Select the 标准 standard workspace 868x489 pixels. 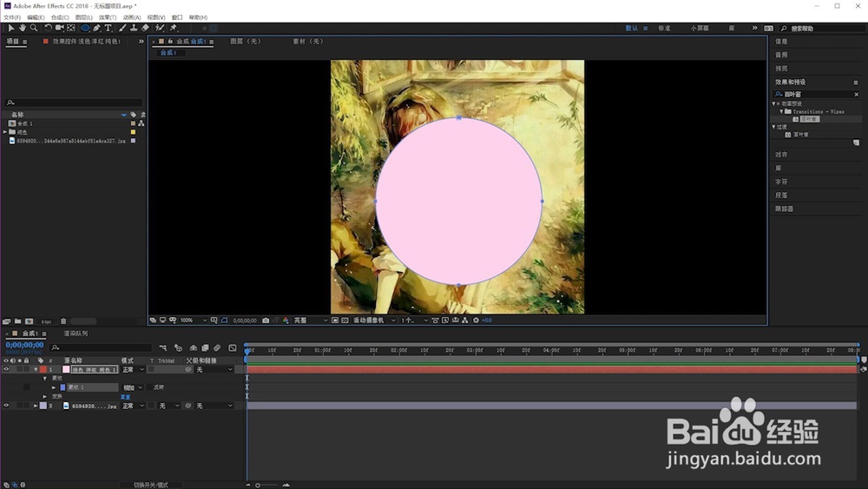coord(664,29)
